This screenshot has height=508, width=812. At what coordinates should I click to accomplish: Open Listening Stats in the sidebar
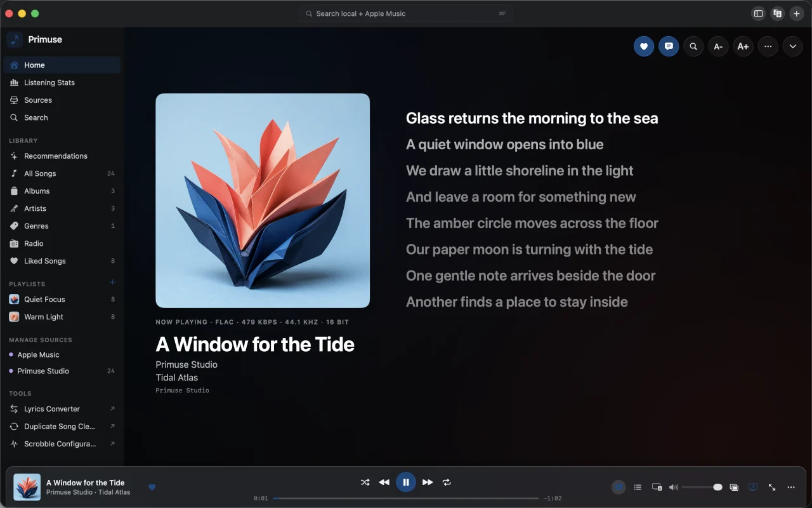pyautogui.click(x=62, y=83)
